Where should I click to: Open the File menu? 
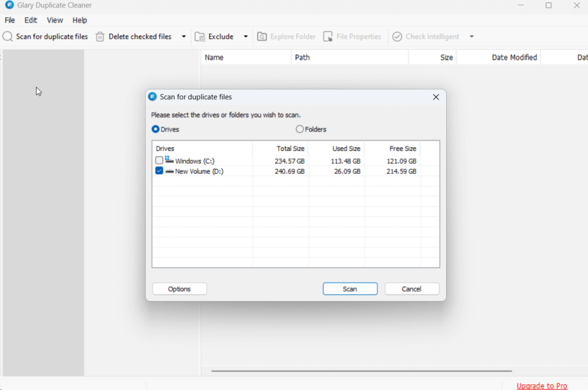[x=10, y=20]
